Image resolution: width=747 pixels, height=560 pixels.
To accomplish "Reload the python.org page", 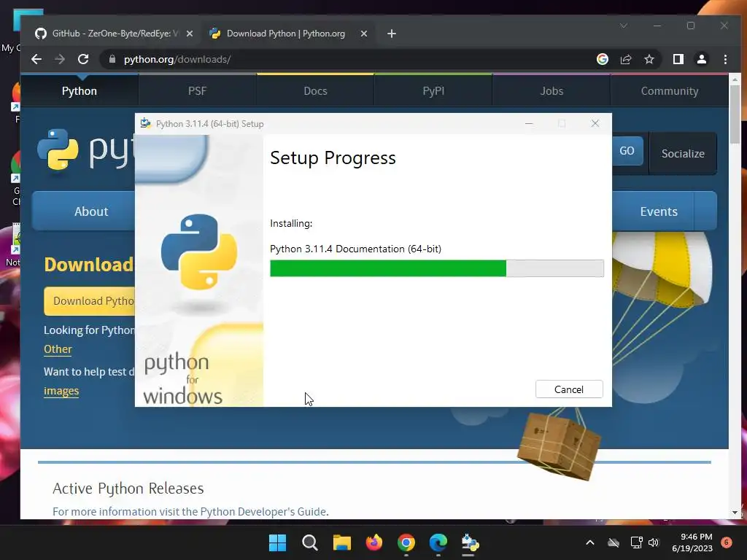I will pos(83,59).
